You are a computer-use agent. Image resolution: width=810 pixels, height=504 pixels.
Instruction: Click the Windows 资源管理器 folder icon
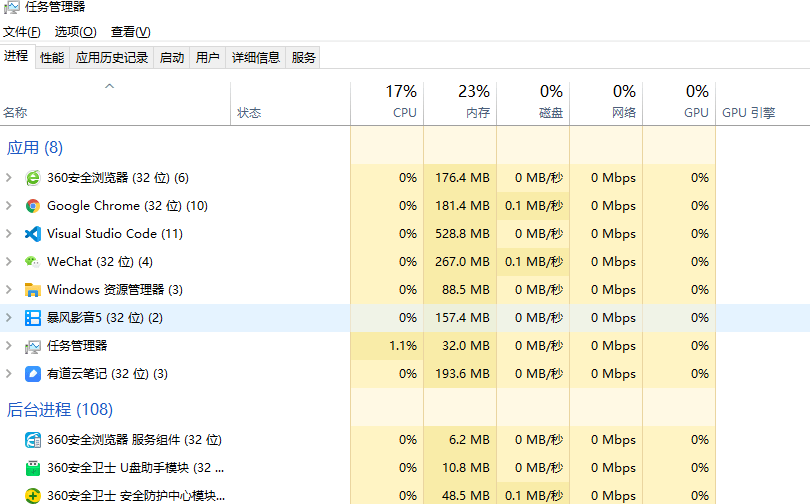pyautogui.click(x=33, y=290)
